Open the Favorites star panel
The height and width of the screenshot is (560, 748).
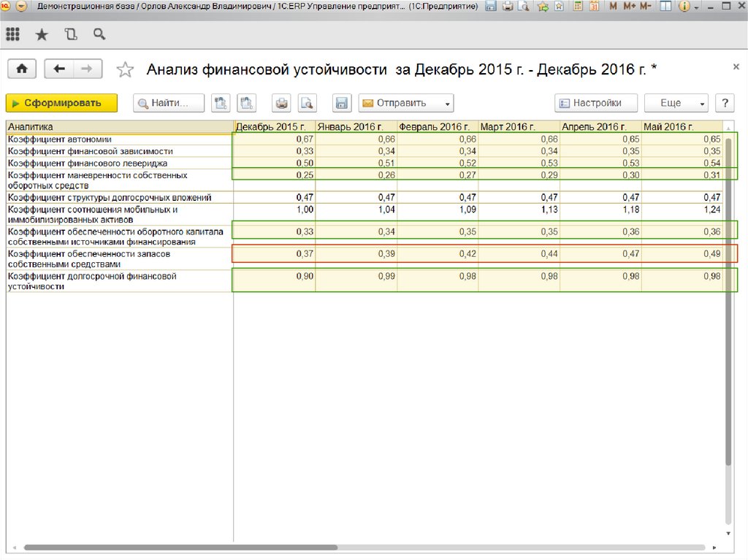click(x=42, y=34)
